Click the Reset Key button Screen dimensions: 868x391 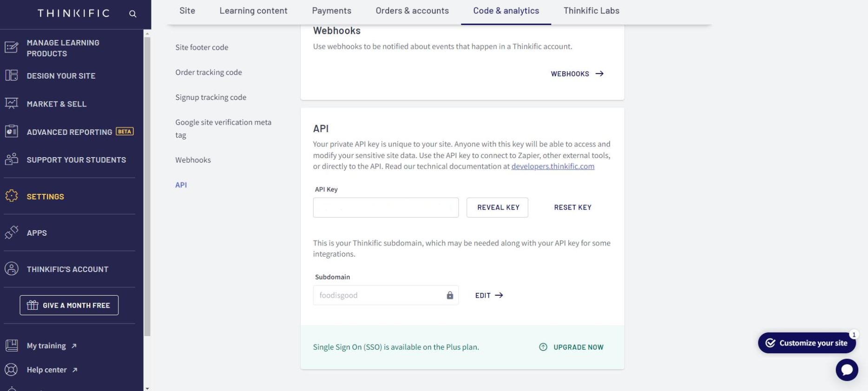pyautogui.click(x=572, y=207)
